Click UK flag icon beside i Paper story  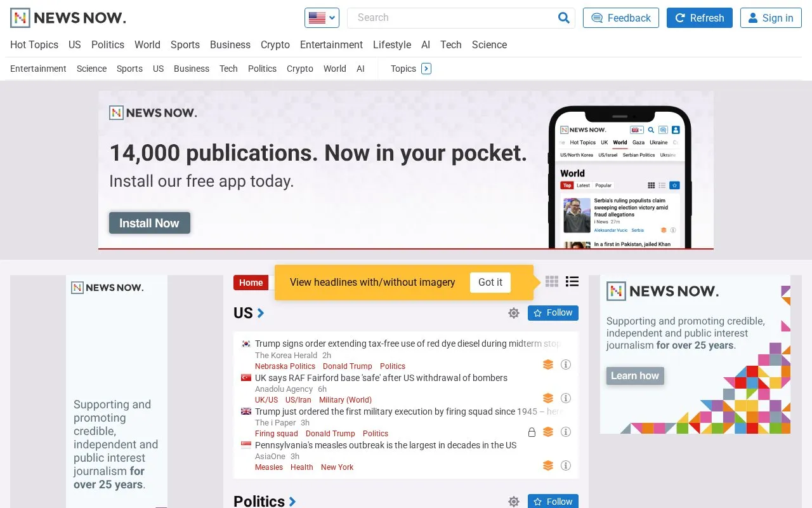coord(246,411)
